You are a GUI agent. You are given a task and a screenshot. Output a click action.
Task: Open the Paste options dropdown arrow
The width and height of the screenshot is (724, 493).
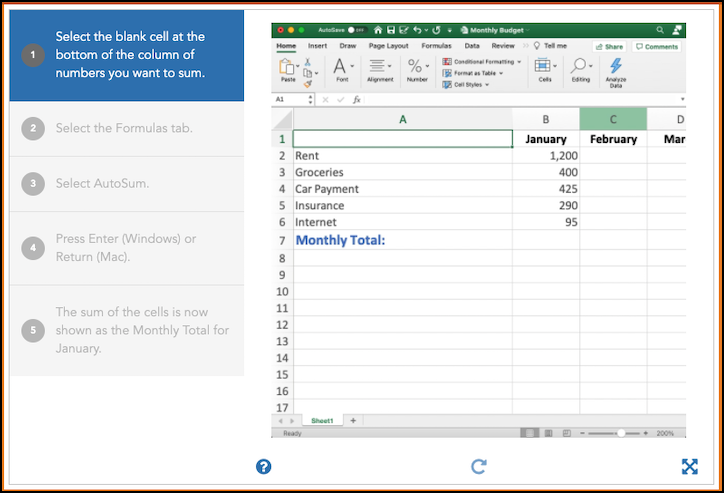coord(297,66)
